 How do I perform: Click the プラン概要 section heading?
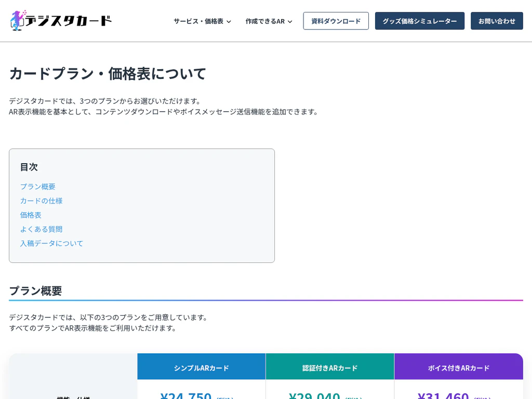pos(35,291)
